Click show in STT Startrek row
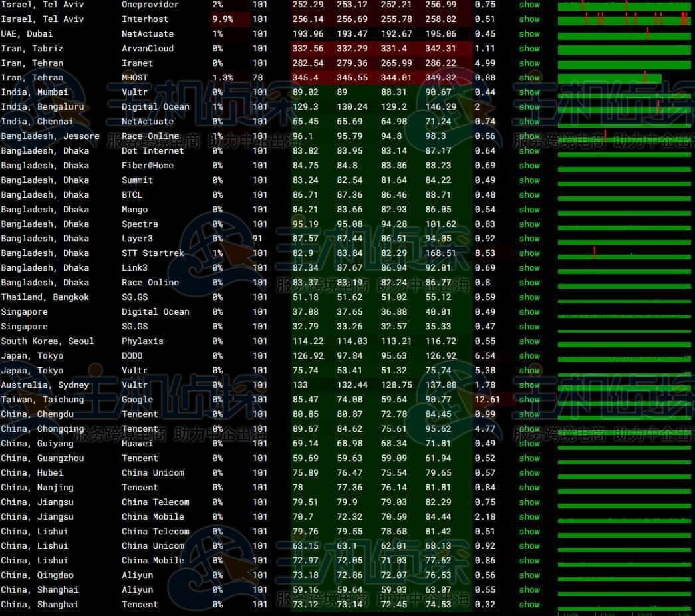Image resolution: width=695 pixels, height=616 pixels. click(529, 253)
